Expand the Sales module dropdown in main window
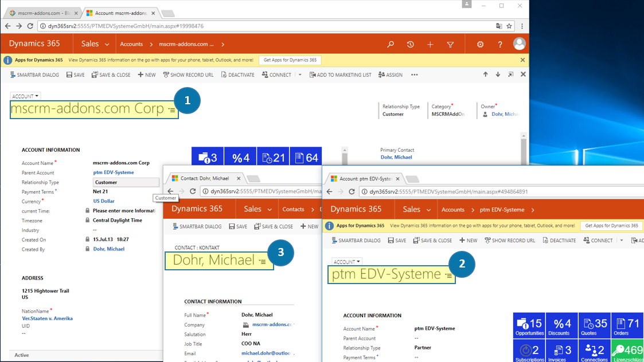Image resolution: width=644 pixels, height=362 pixels. pos(107,44)
